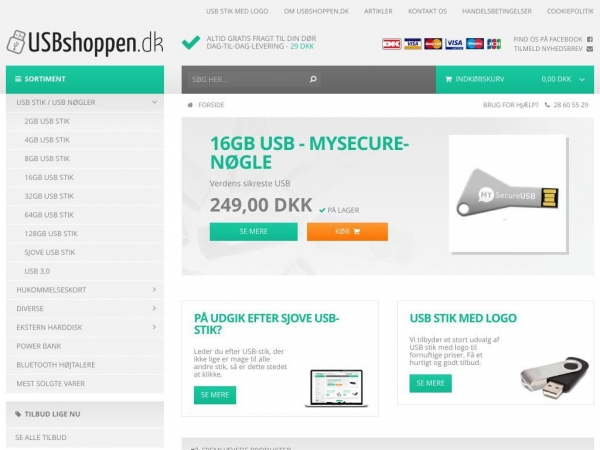600x450 pixels.
Task: Click the USBshoppen.dk logo
Action: 85,42
